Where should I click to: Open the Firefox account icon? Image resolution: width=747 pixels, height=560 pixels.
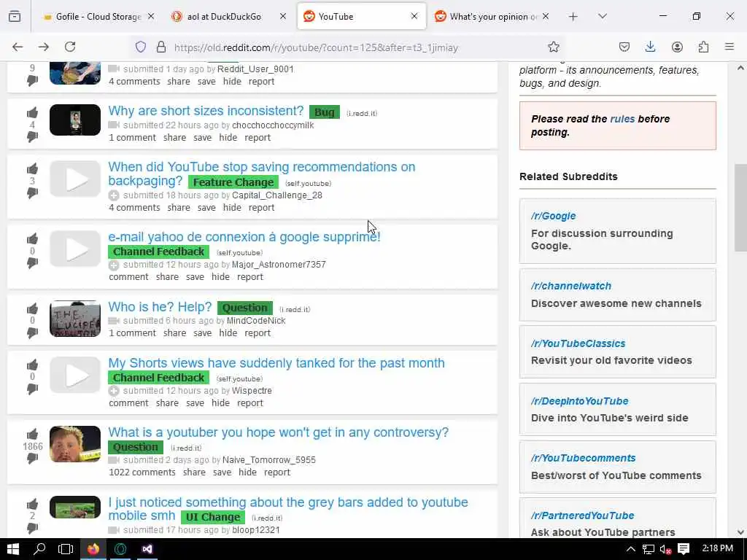(x=677, y=47)
